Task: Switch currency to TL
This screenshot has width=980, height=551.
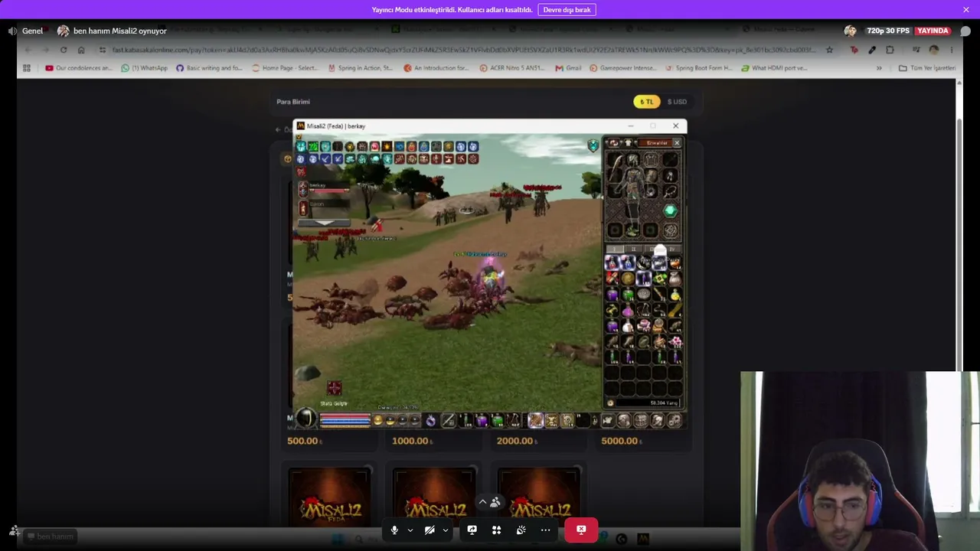Action: [647, 102]
